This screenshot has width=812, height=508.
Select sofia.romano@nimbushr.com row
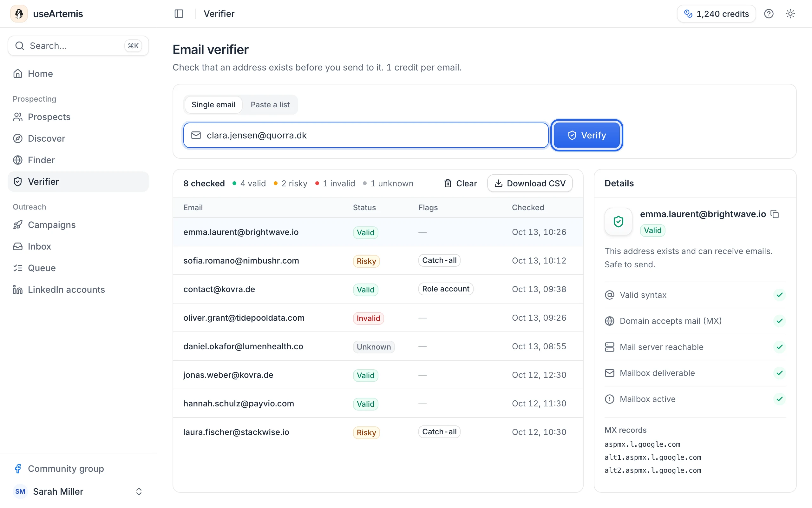(378, 260)
